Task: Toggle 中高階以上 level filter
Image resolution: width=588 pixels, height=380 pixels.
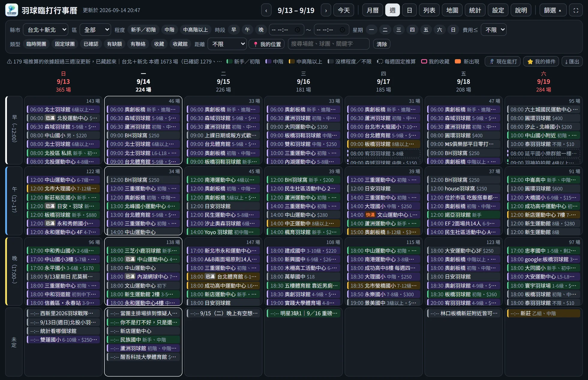Action: [195, 30]
